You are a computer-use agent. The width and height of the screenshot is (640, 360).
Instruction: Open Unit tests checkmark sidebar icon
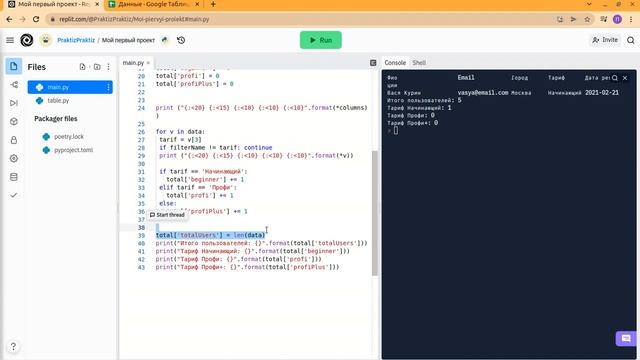click(14, 195)
